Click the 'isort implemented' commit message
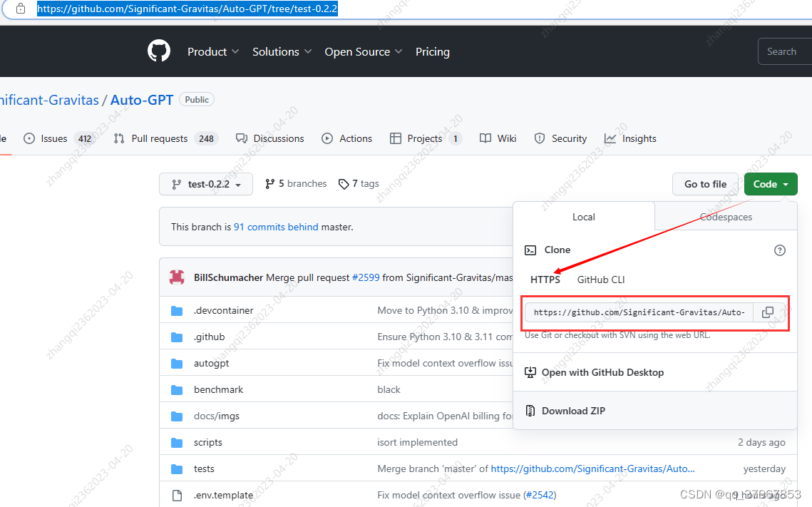The height and width of the screenshot is (507, 812). pos(417,442)
